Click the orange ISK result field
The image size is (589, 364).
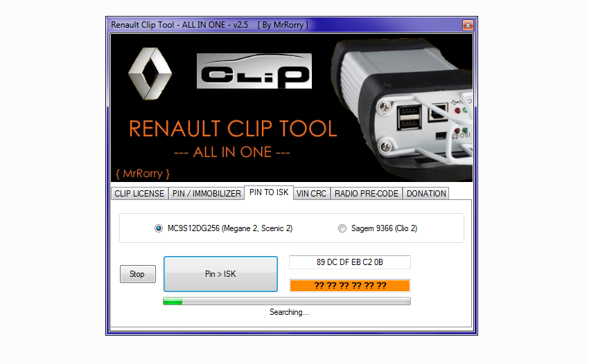pos(350,286)
